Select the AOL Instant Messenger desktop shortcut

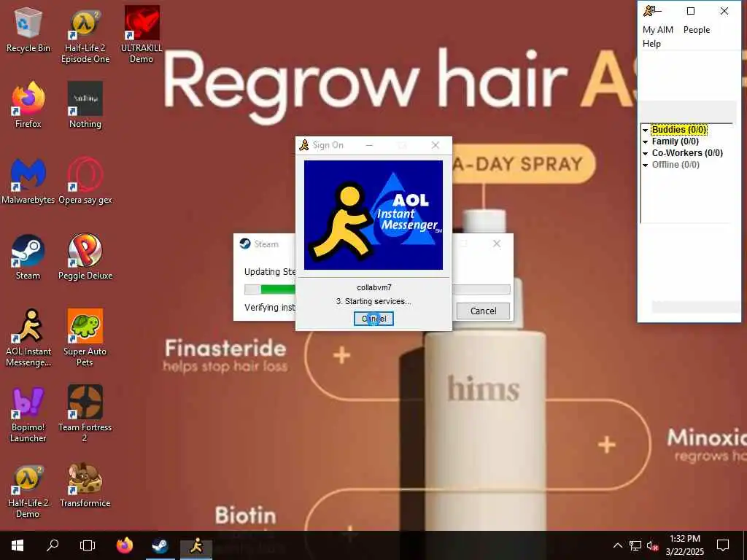pyautogui.click(x=28, y=338)
